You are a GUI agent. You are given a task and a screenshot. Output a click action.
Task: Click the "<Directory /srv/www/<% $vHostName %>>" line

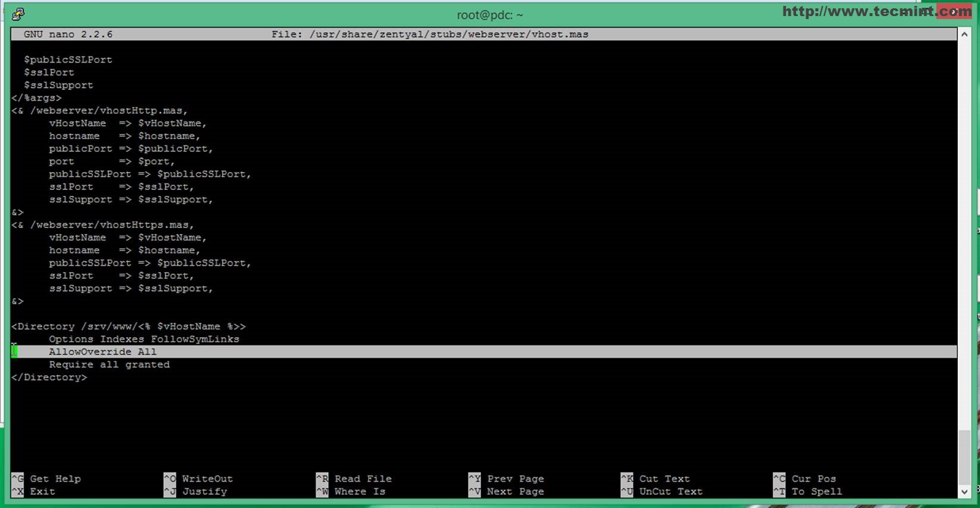128,326
